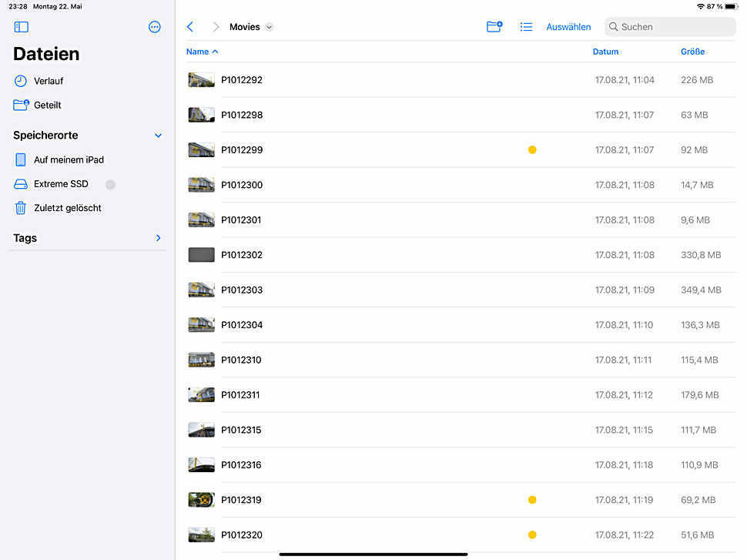Click the yellow tag dot on P1012319
Image resolution: width=747 pixels, height=560 pixels.
coord(532,500)
